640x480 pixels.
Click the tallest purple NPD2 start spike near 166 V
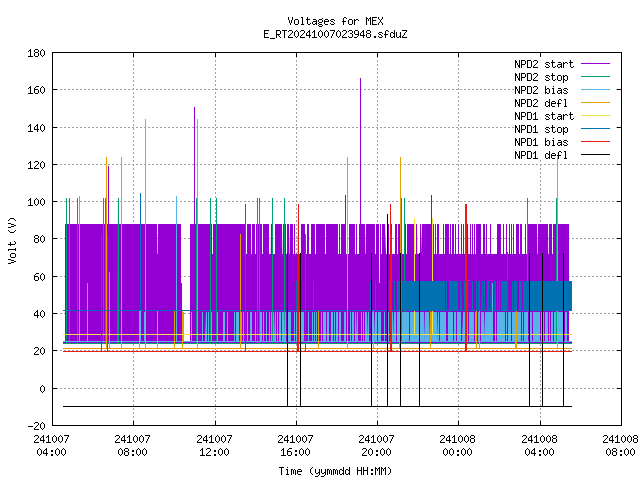[x=360, y=151]
